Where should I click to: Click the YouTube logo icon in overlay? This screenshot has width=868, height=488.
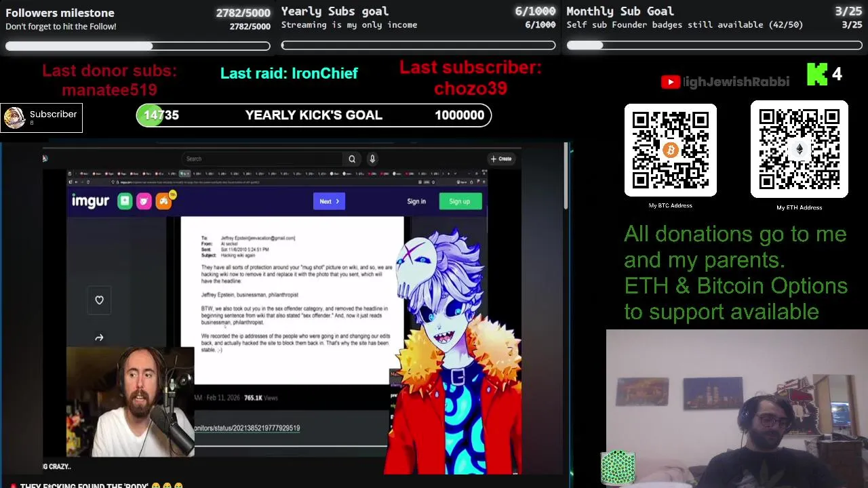670,82
